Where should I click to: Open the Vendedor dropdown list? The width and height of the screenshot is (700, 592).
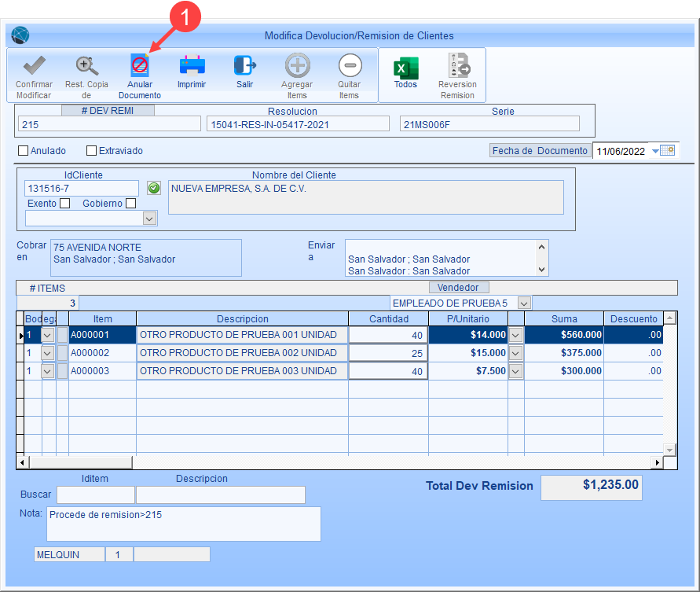524,303
